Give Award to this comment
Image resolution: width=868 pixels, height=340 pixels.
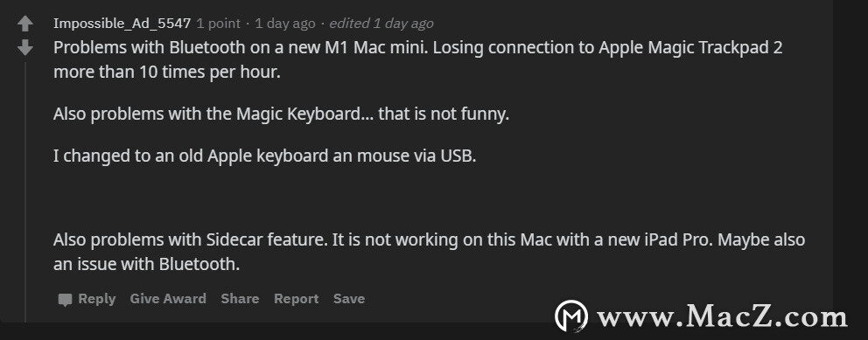168,299
